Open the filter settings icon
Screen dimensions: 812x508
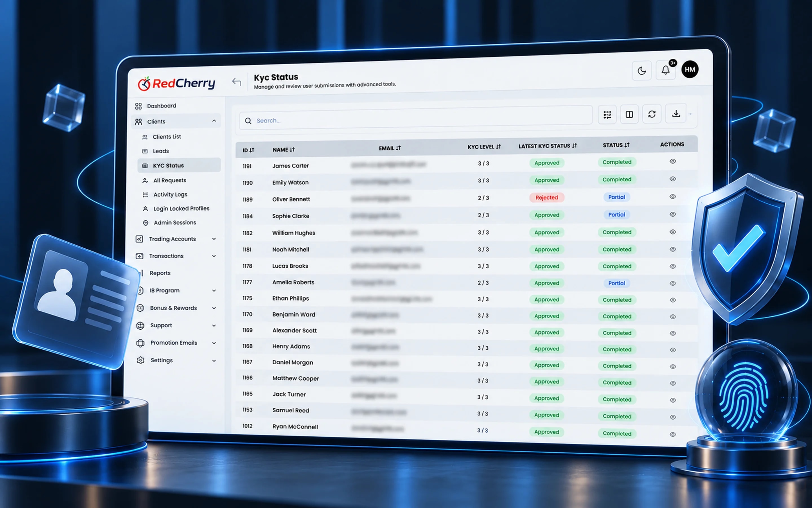coord(607,115)
